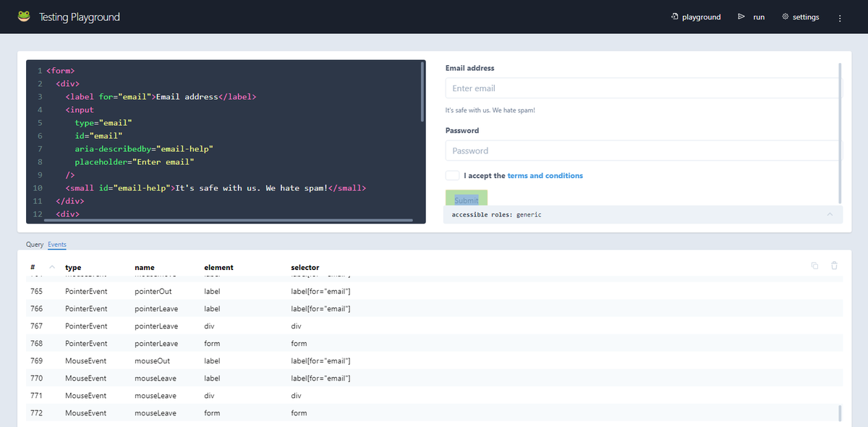Select row 769 MouseEvent in events table
Image resolution: width=868 pixels, height=427 pixels.
coord(217,360)
